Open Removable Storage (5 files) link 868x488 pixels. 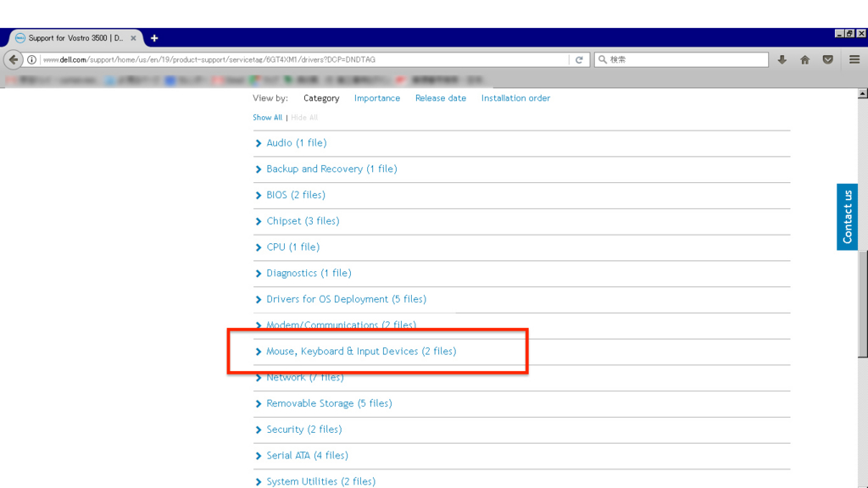(x=330, y=403)
